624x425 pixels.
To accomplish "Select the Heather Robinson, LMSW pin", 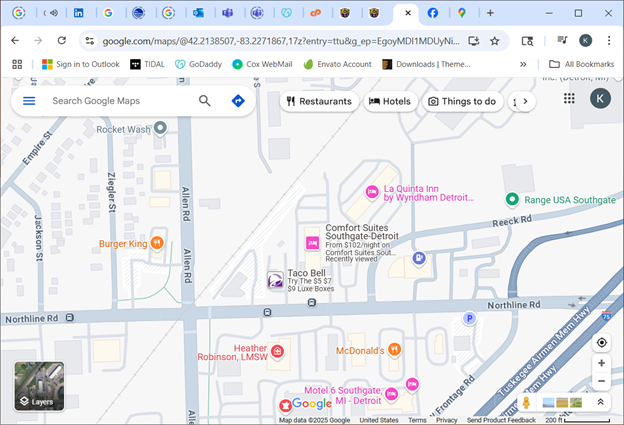I will [x=277, y=351].
